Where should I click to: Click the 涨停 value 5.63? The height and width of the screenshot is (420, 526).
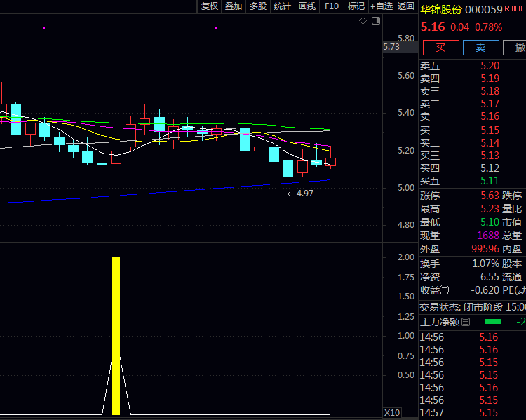[x=490, y=195]
